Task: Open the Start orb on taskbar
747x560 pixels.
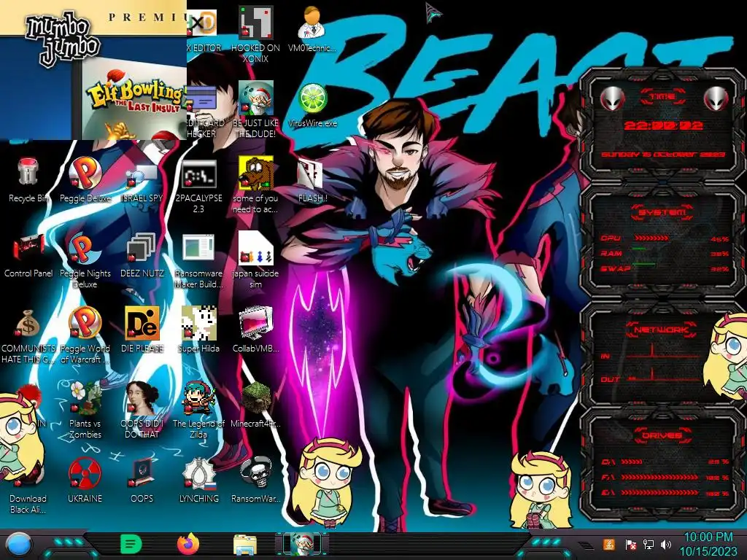Action: [x=18, y=545]
